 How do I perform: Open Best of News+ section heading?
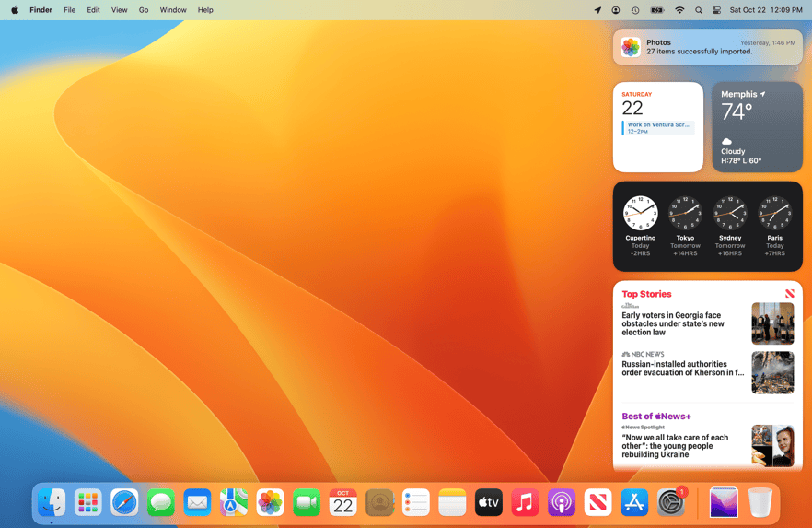[x=656, y=417]
